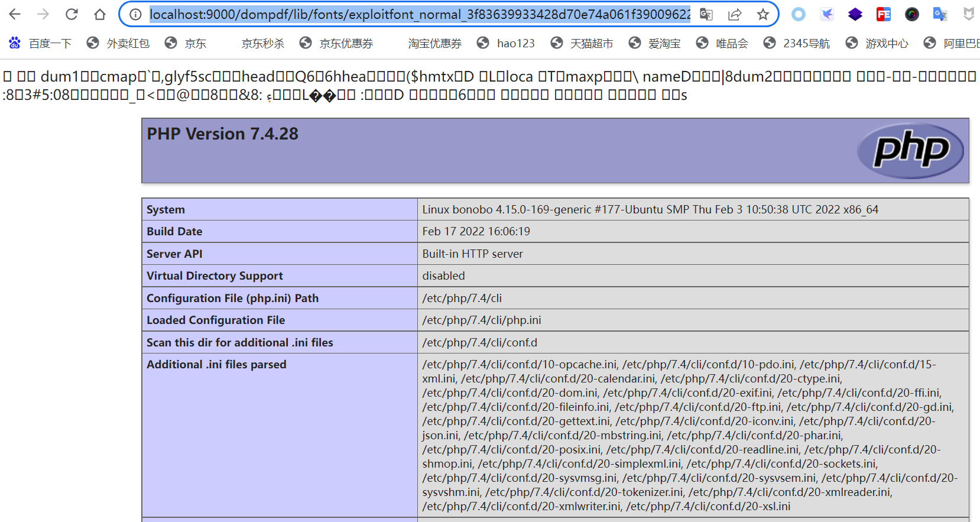The image size is (980, 522).
Task: Open the grey shield extension icon
Action: 969,14
